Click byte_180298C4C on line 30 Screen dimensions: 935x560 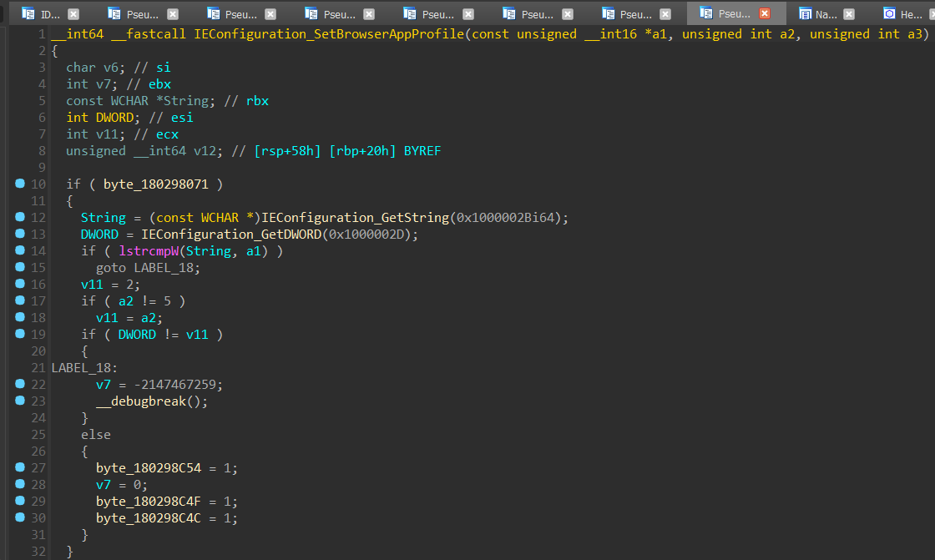pyautogui.click(x=149, y=518)
